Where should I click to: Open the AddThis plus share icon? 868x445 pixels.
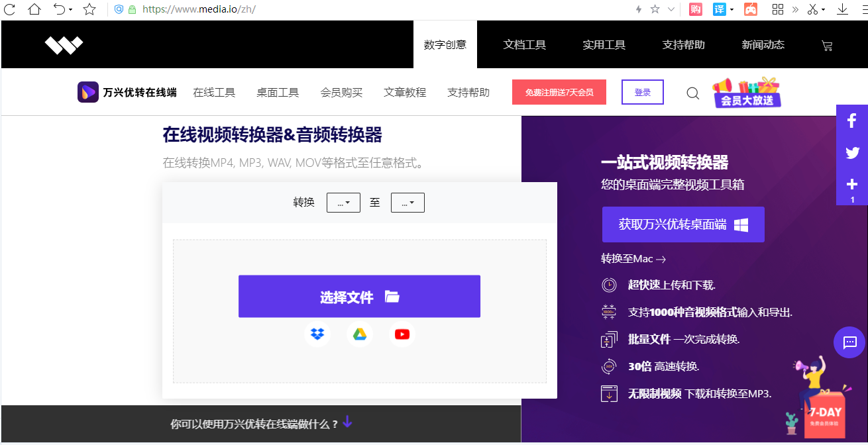pyautogui.click(x=852, y=185)
